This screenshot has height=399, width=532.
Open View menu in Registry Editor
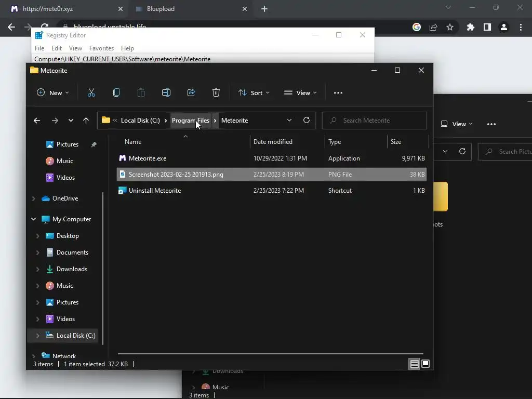(x=75, y=48)
